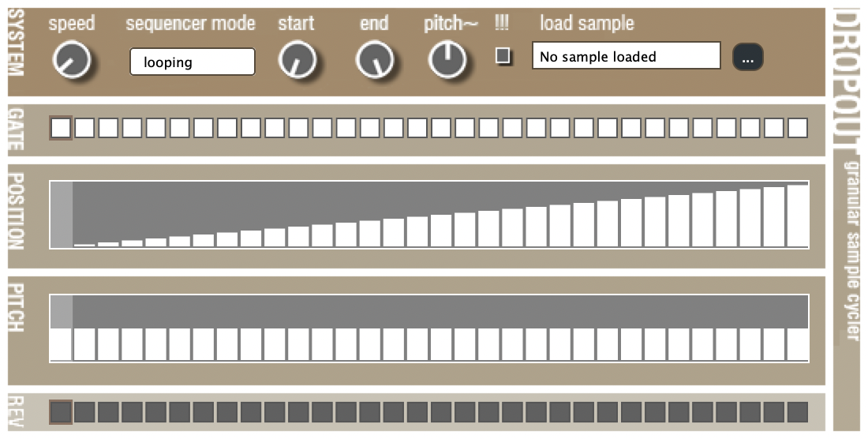
Task: Open file browser with the ... button
Action: (x=747, y=57)
